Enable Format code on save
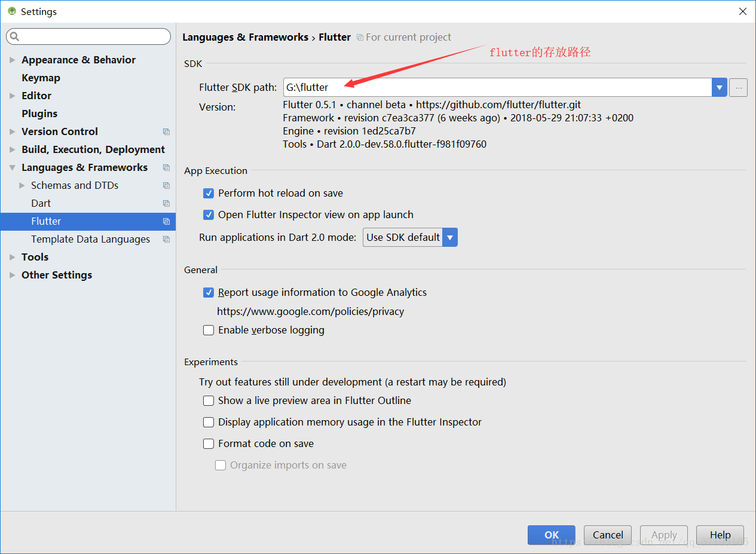The width and height of the screenshot is (756, 554). pyautogui.click(x=209, y=443)
